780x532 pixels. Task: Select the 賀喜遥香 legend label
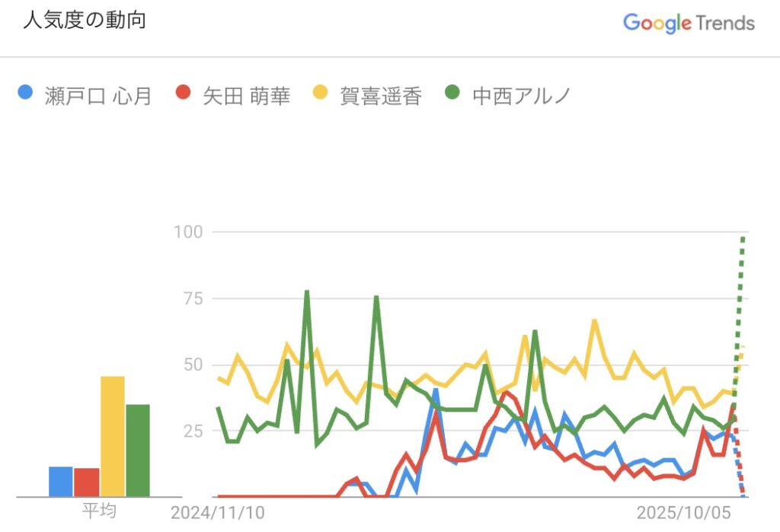pos(380,95)
